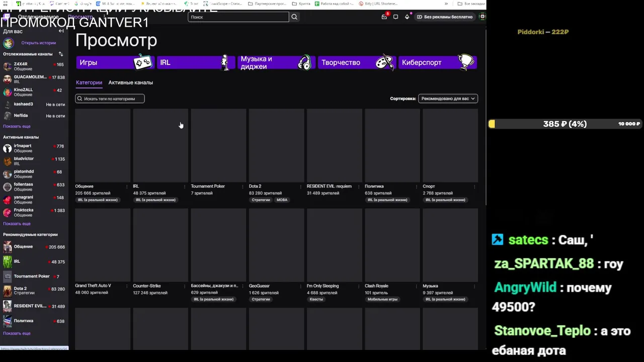The width and height of the screenshot is (644, 362).
Task: Click 'Все закладки' folder in bookmarks bar
Action: tap(471, 4)
